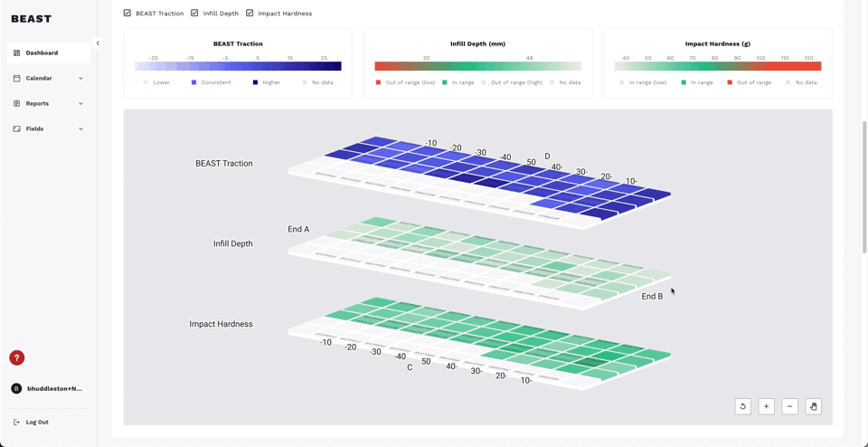The width and height of the screenshot is (868, 447).
Task: Click the End B field label
Action: tap(652, 296)
